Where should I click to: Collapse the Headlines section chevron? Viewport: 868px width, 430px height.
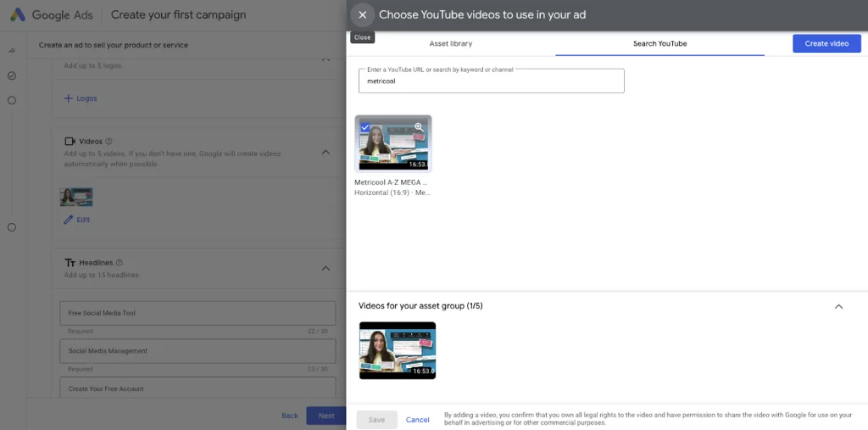pyautogui.click(x=325, y=268)
